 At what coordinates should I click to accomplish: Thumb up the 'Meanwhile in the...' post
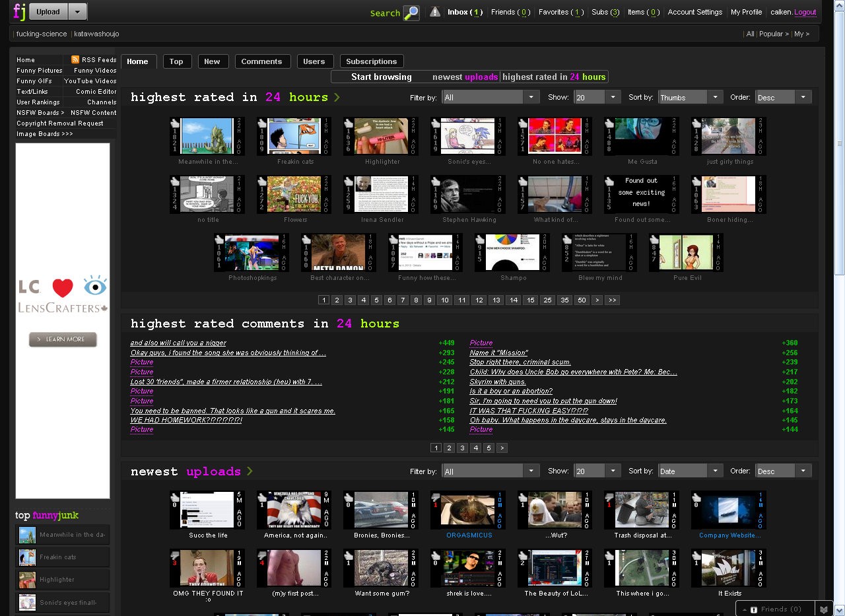point(175,123)
